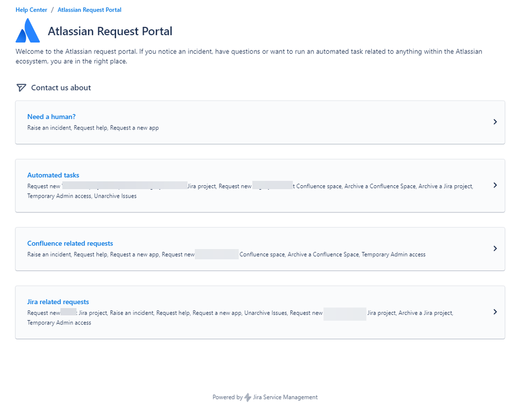The image size is (532, 409).
Task: Click 'Temporary Admin access' under Jira related requests
Action: pos(59,323)
